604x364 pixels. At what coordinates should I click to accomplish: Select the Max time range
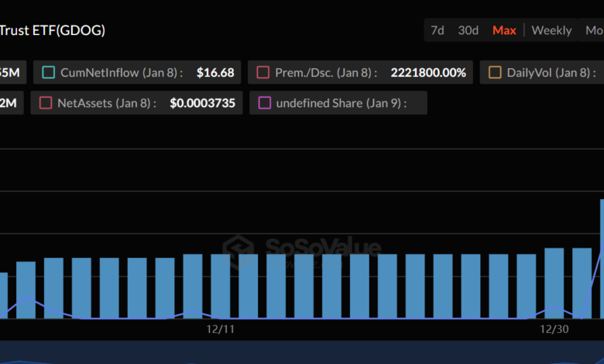[x=504, y=30]
